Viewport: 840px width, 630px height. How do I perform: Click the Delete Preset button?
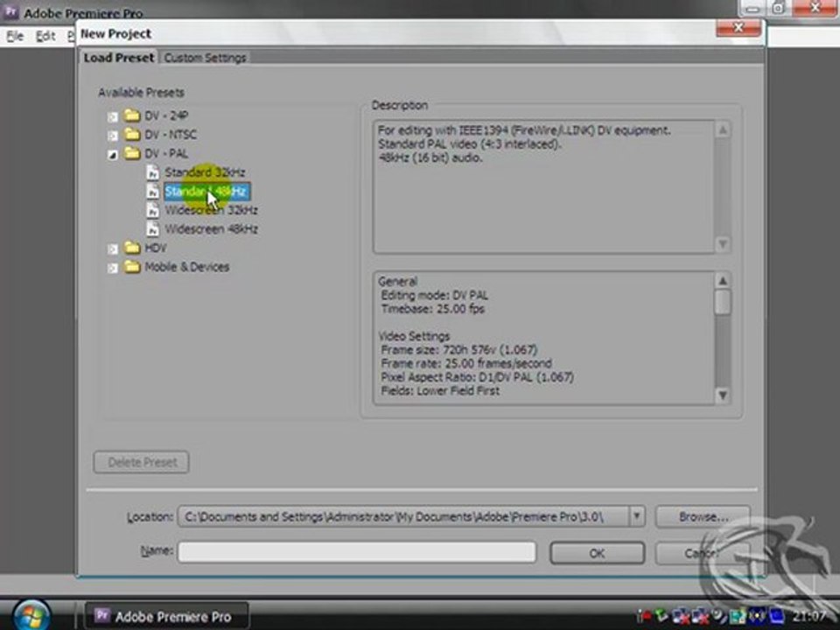pyautogui.click(x=142, y=462)
